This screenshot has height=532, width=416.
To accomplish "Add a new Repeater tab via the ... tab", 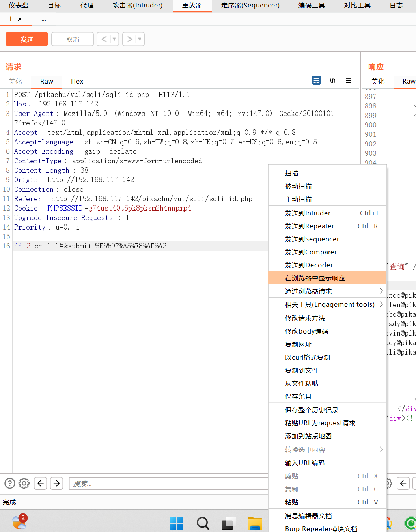I will 44,19.
